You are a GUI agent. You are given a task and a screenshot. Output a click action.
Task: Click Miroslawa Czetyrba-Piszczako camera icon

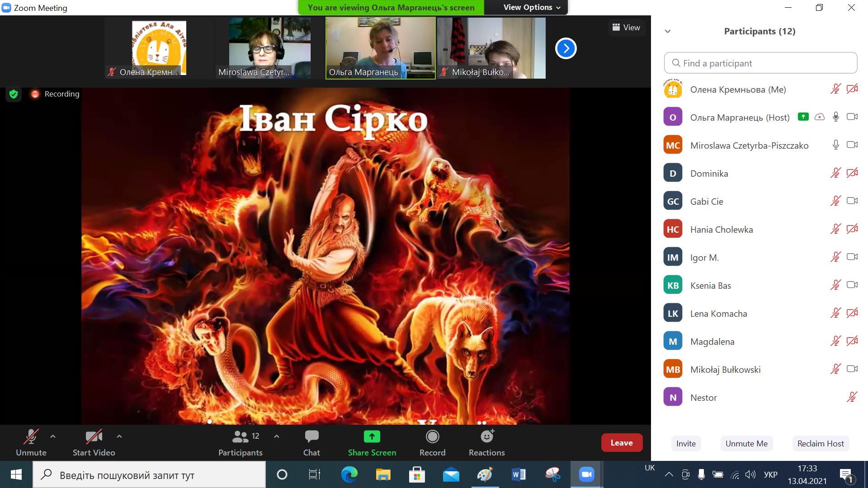852,145
